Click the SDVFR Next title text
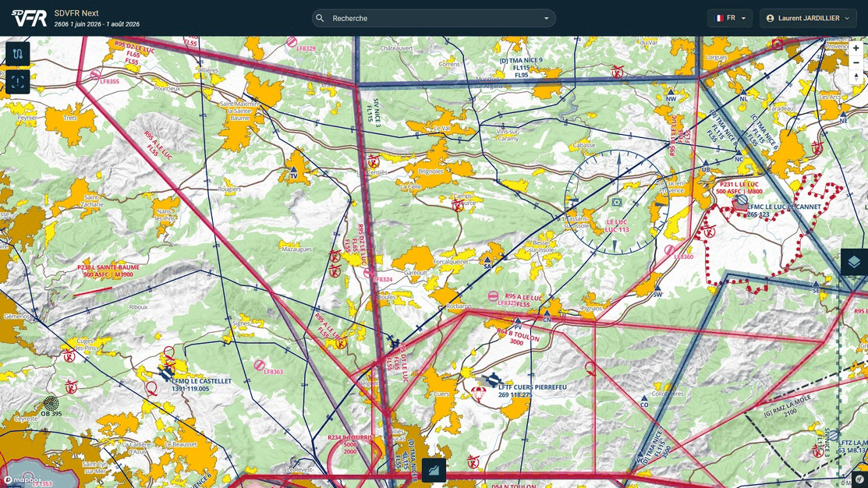 click(x=76, y=12)
